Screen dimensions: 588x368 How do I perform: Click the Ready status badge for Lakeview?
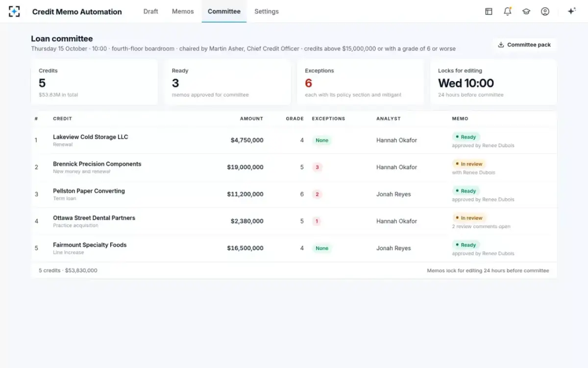[465, 137]
